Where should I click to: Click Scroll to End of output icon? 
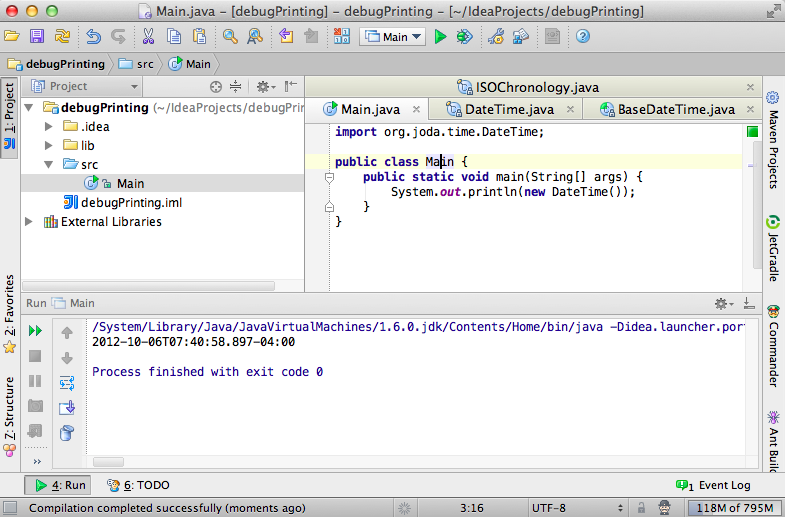pyautogui.click(x=67, y=407)
